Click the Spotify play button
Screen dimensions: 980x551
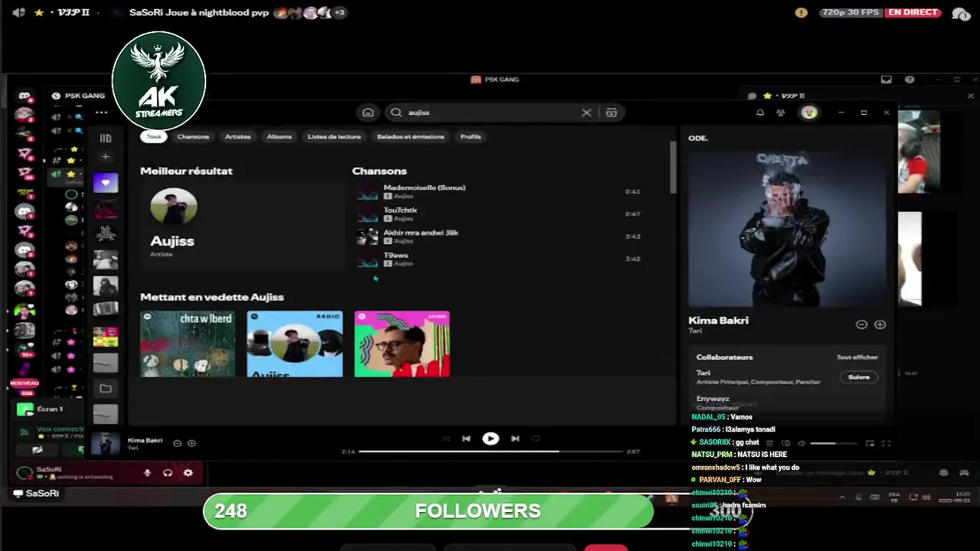pos(491,439)
